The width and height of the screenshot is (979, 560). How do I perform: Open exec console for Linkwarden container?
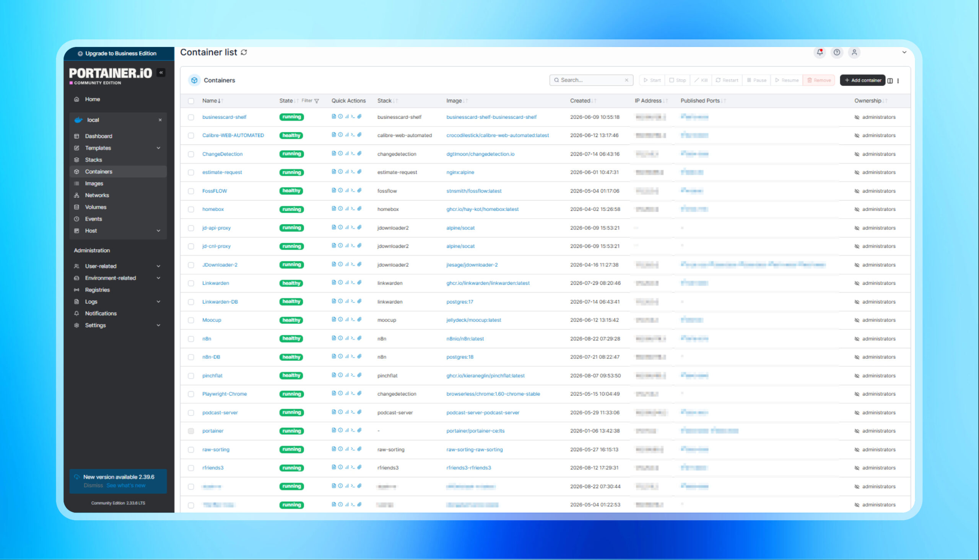(x=353, y=283)
